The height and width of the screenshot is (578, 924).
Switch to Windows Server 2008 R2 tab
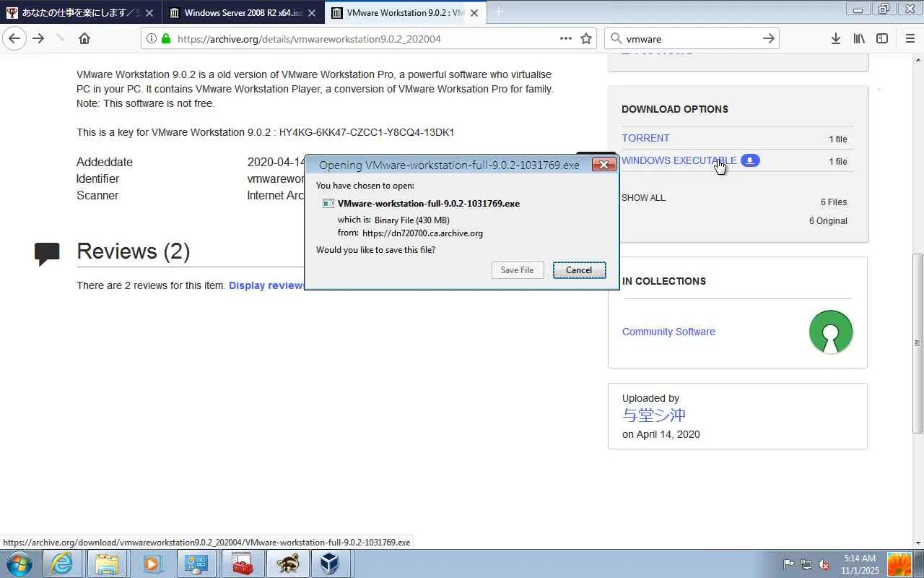(243, 13)
